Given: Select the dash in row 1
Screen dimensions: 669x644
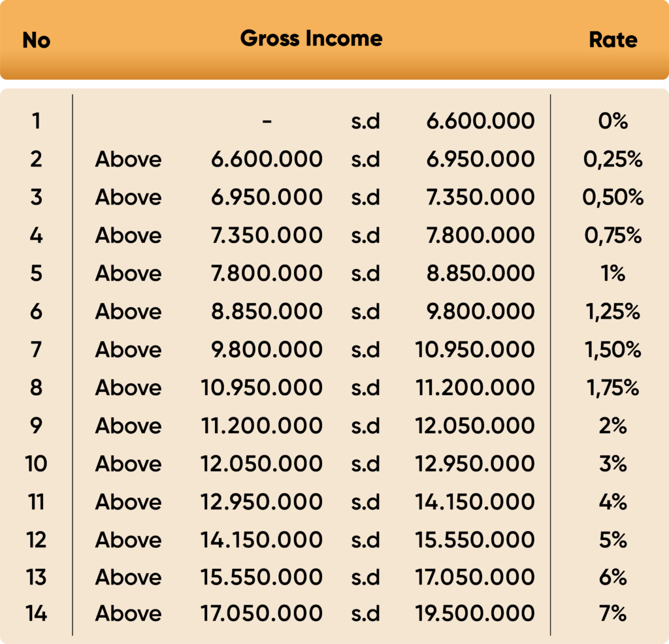Looking at the screenshot, I should (267, 121).
